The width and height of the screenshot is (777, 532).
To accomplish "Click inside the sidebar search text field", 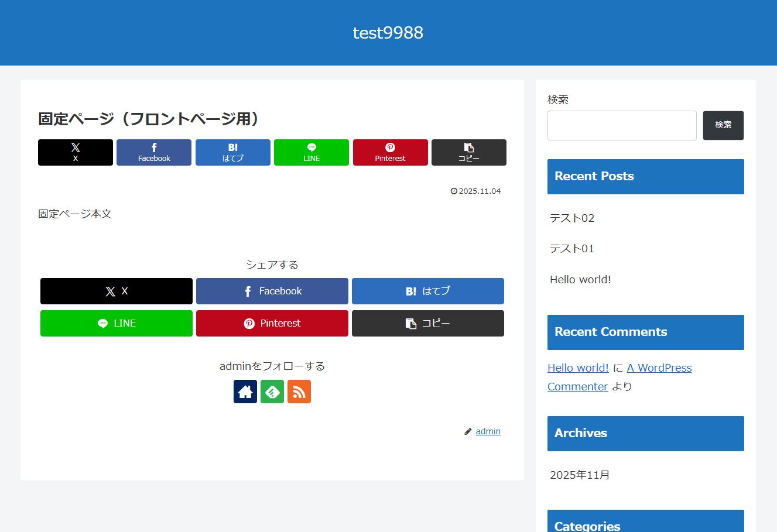I will pyautogui.click(x=621, y=125).
